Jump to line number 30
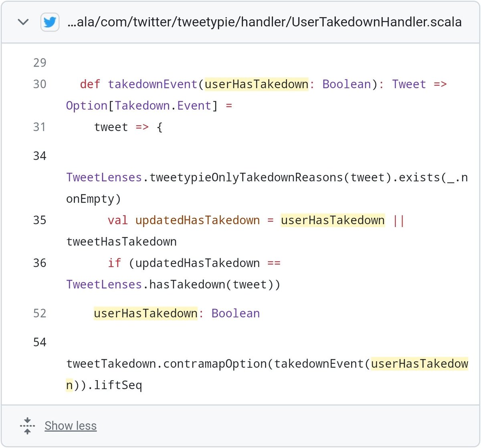 tap(40, 84)
